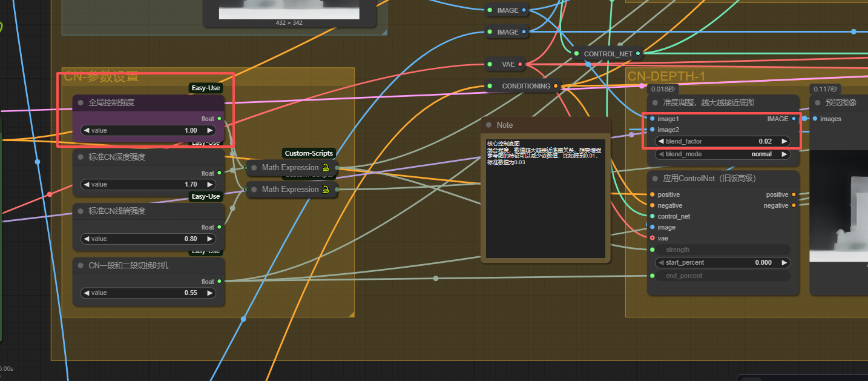Screen dimensions: 868x381
Task: Click the VAE reroute output dot
Action: pyautogui.click(x=520, y=64)
